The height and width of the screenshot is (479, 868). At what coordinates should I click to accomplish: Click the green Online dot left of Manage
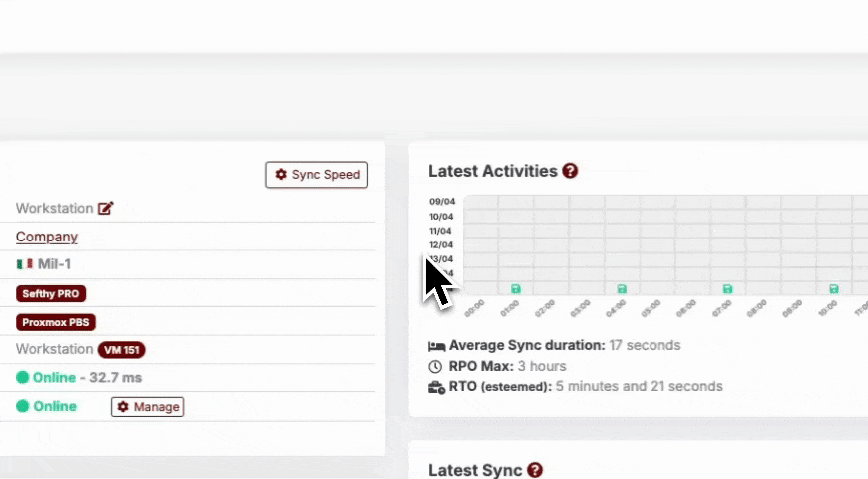[23, 406]
